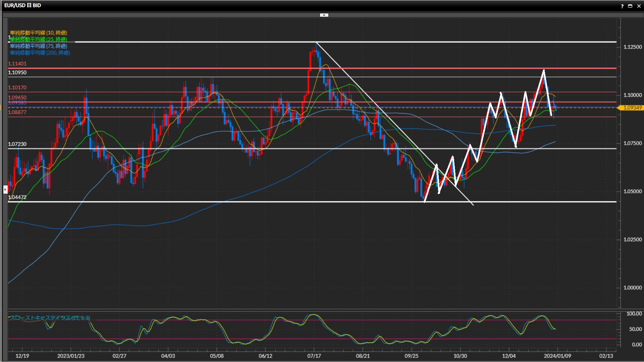The width and height of the screenshot is (644, 362).
Task: Click the 07/17 date on time axis
Action: click(314, 356)
